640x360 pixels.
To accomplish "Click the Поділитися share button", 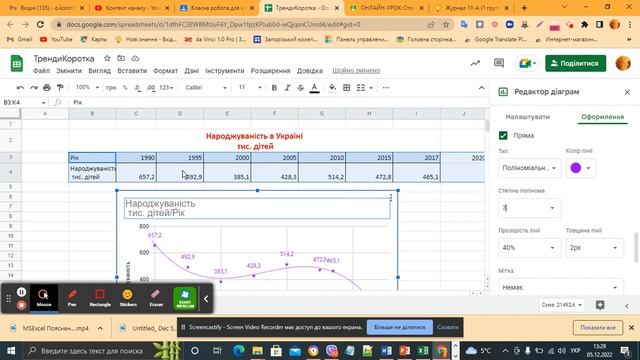I will (x=576, y=63).
